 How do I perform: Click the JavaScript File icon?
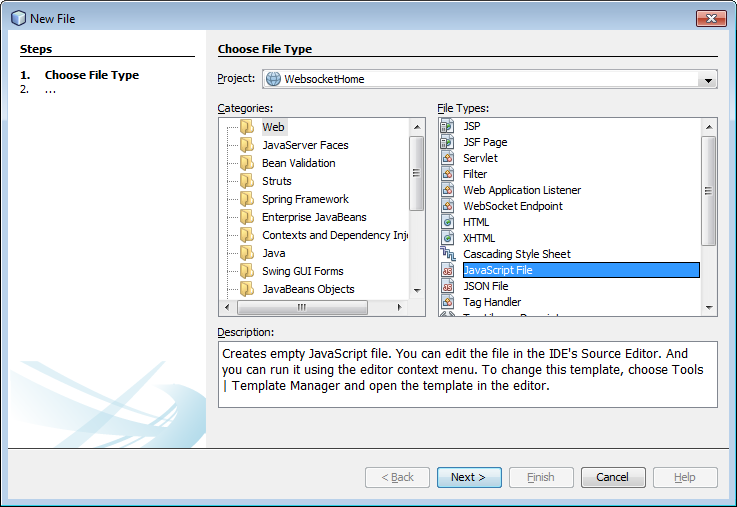[447, 270]
